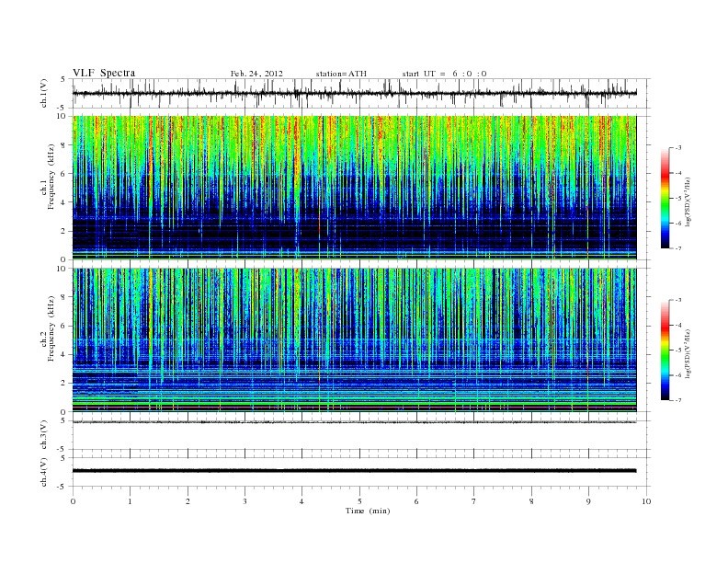Click time-axis tick label "1"

(130, 501)
